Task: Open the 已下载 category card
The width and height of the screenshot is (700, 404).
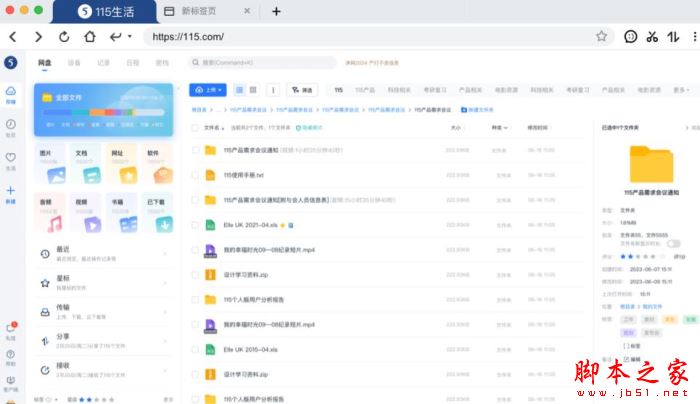Action: 158,212
